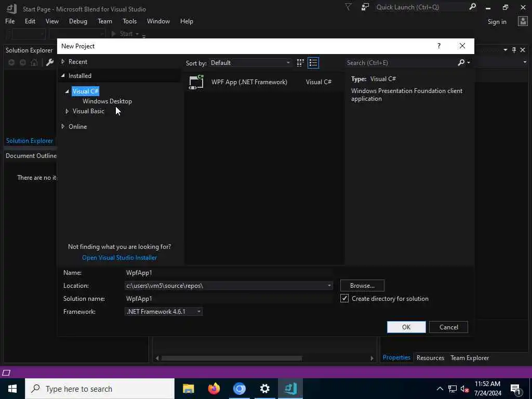The width and height of the screenshot is (532, 399).
Task: Open the New Project help question mark
Action: click(438, 46)
